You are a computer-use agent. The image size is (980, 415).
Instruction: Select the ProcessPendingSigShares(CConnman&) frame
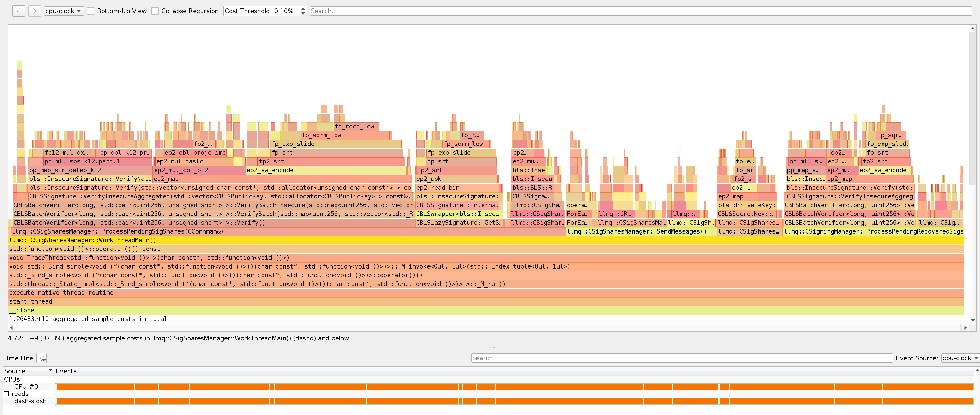[x=288, y=231]
